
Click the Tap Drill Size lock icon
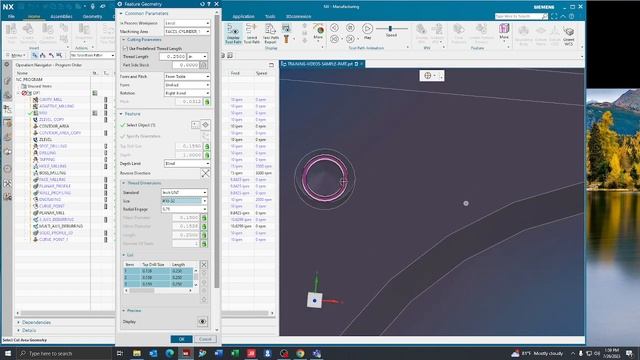[207, 146]
